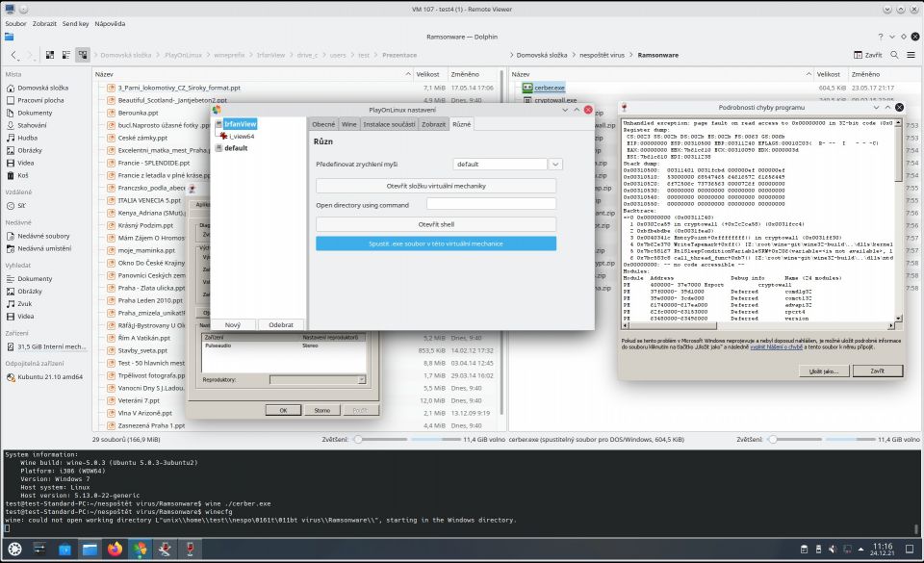
Task: Click OK in winecfg dialog
Action: 283,411
